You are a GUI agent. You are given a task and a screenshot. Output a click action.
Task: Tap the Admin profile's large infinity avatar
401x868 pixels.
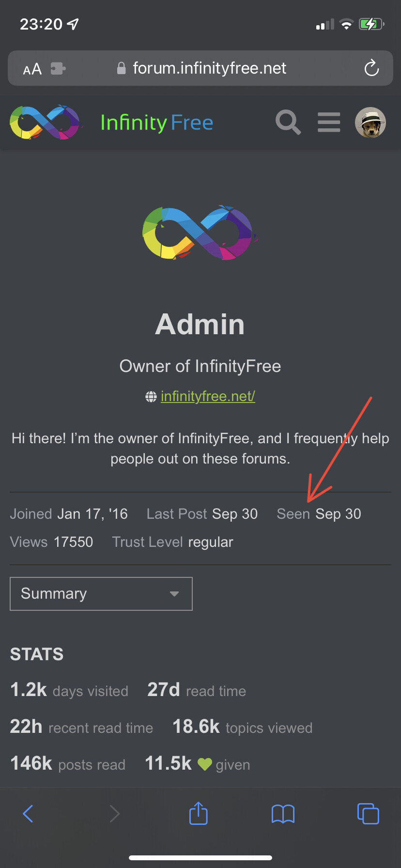click(x=200, y=233)
